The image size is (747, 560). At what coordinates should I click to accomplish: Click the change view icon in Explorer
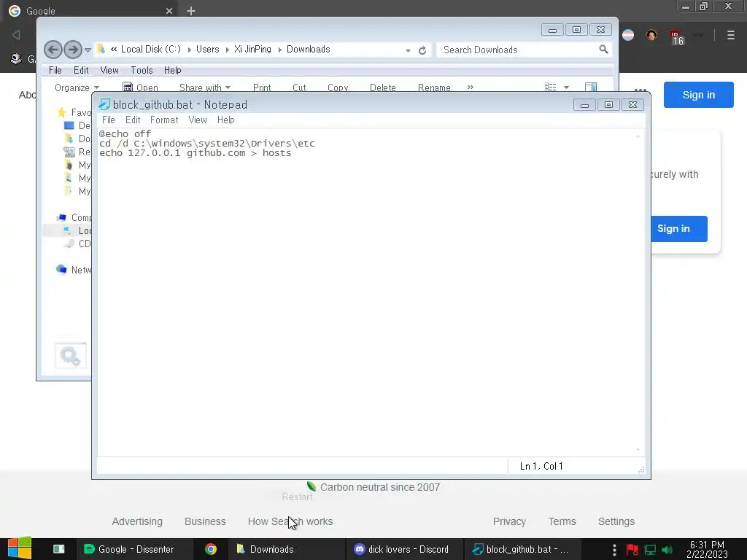pos(551,87)
